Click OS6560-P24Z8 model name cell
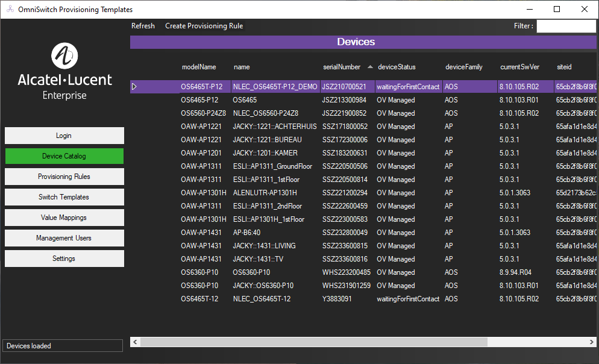Image resolution: width=599 pixels, height=364 pixels. pyautogui.click(x=203, y=113)
